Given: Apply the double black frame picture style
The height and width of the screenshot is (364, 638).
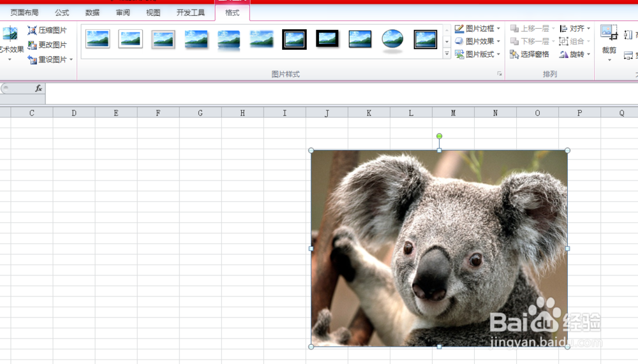Looking at the screenshot, I should (294, 40).
